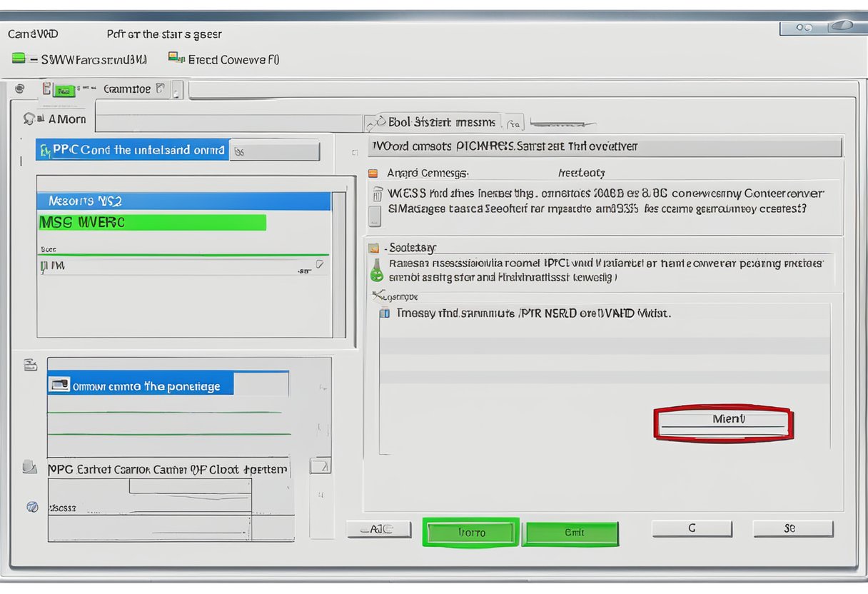Expand the combo box right of PPC Cond field
Viewport: 868px width, 594px height.
pyautogui.click(x=275, y=151)
